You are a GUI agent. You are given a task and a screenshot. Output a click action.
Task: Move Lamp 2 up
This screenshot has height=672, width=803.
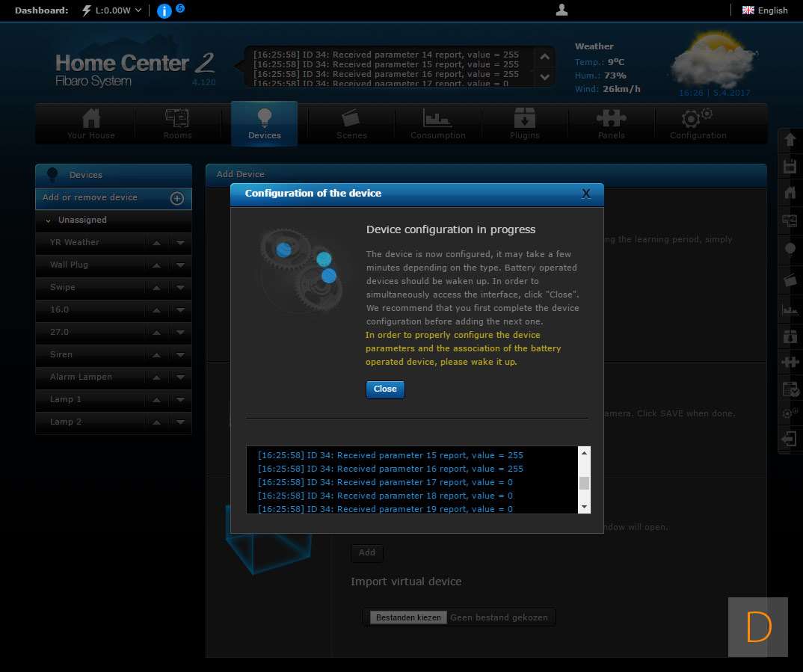coord(157,423)
